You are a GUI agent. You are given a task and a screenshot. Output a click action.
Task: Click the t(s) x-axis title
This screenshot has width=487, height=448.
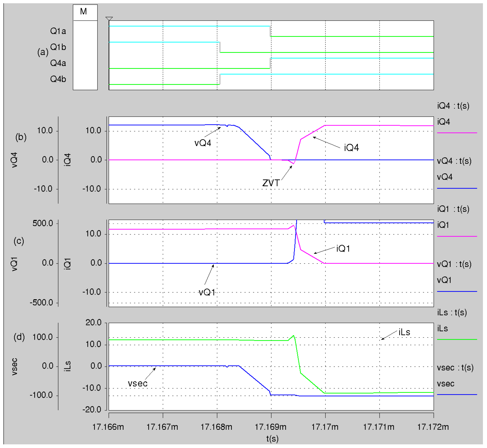[x=272, y=439]
